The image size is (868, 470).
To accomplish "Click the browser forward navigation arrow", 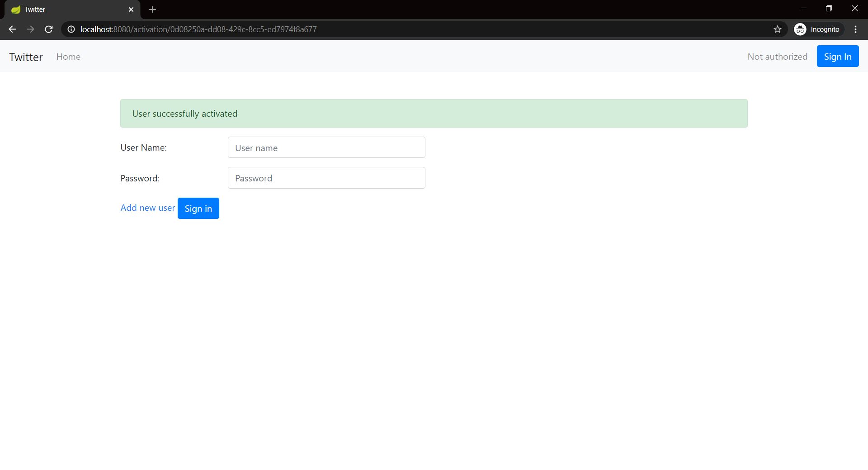I will 30,29.
